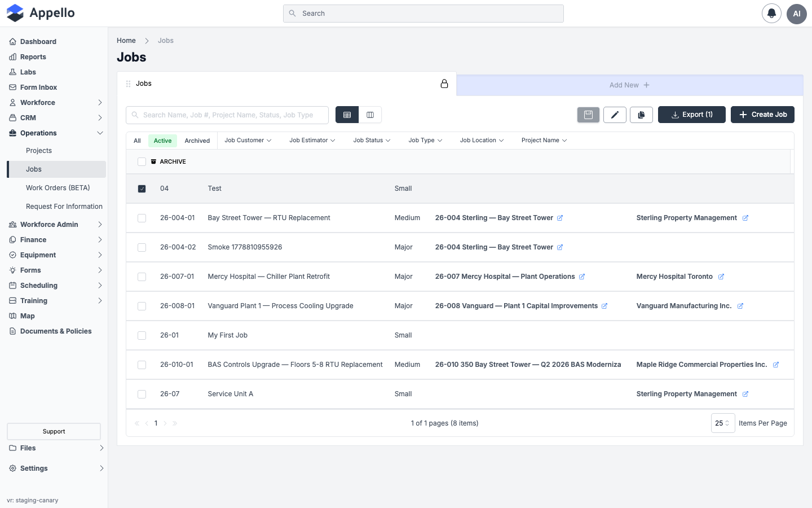Toggle the select-all checkbox in the header
This screenshot has width=812, height=508.
[x=142, y=162]
